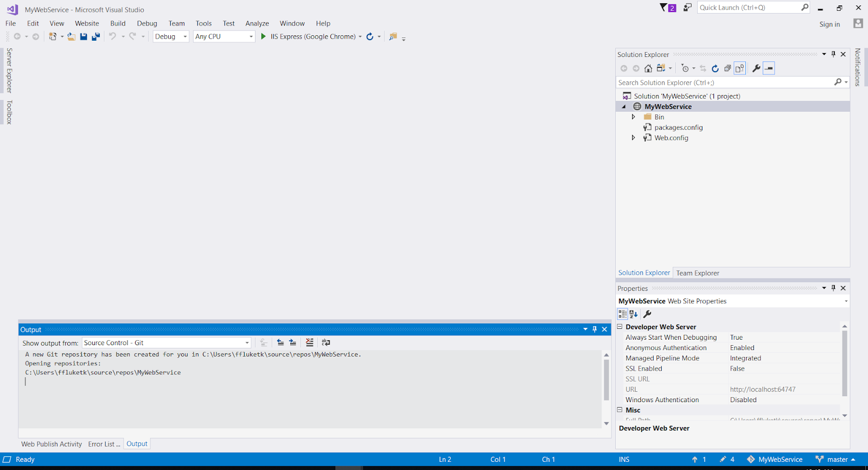Image resolution: width=868 pixels, height=470 pixels.
Task: Toggle auto-hide pin on Solution Explorer
Action: point(834,54)
